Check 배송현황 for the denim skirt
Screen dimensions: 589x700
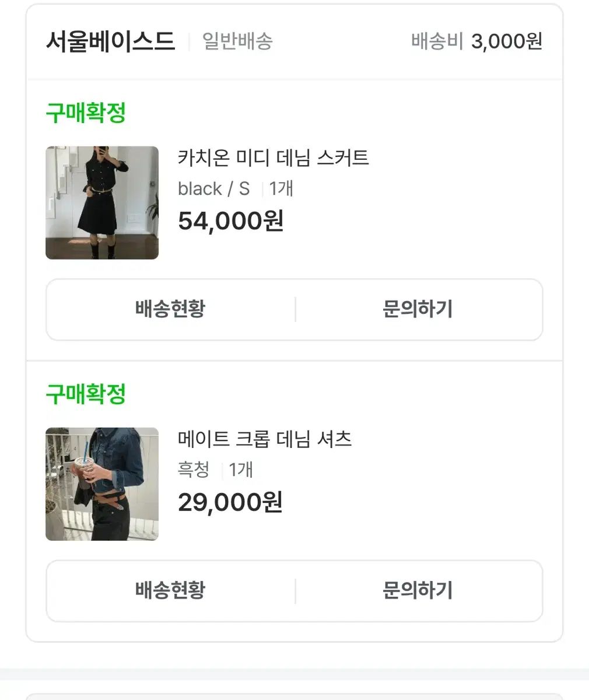170,309
